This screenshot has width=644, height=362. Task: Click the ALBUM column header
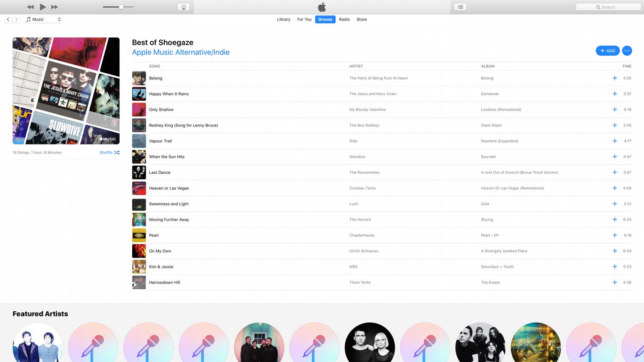488,66
